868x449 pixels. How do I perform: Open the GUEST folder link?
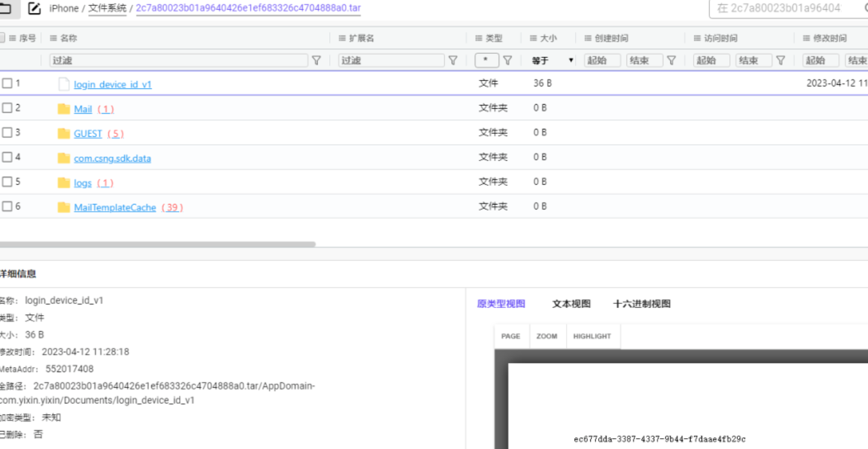[88, 134]
